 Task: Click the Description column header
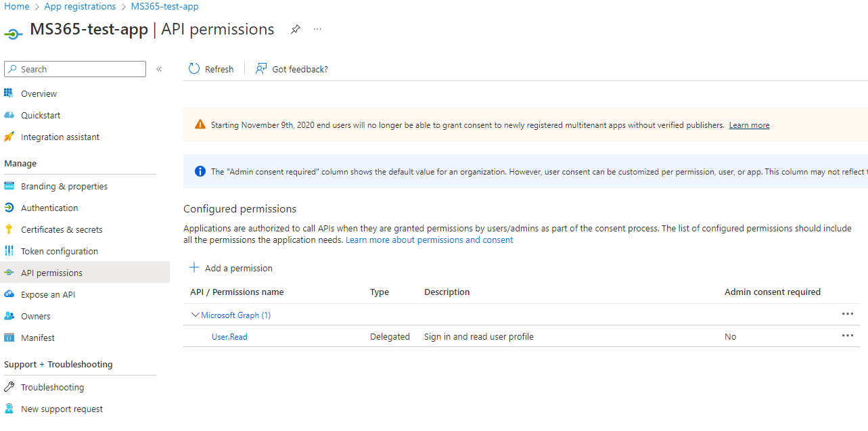point(447,292)
